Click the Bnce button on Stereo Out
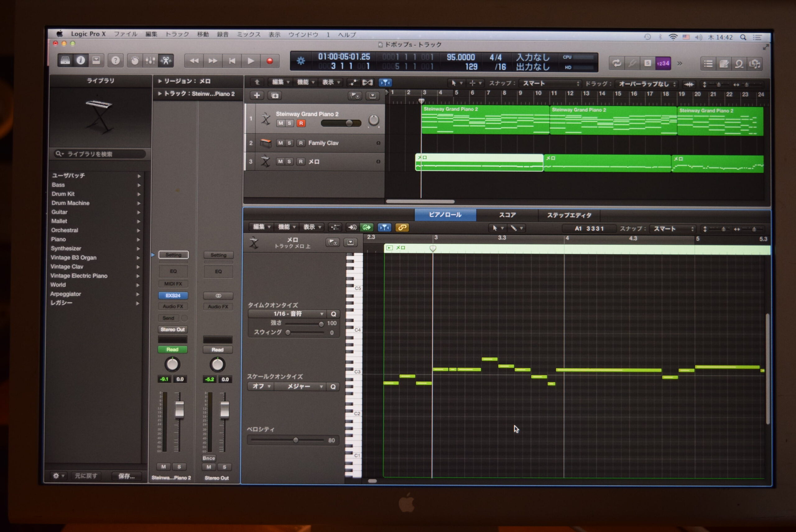The image size is (796, 532). pyautogui.click(x=209, y=458)
